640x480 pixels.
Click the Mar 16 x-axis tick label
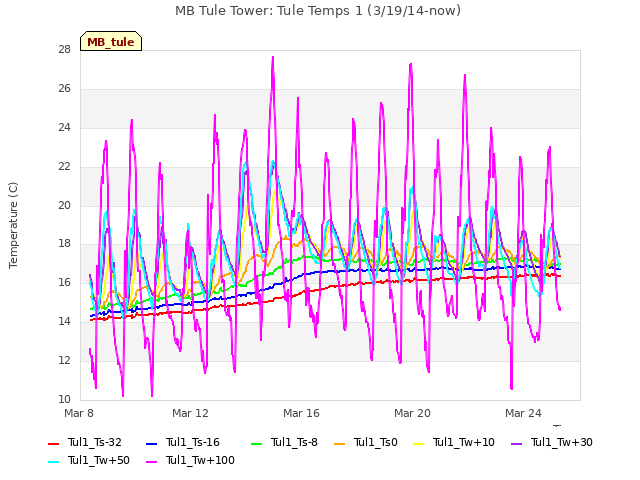click(x=301, y=413)
